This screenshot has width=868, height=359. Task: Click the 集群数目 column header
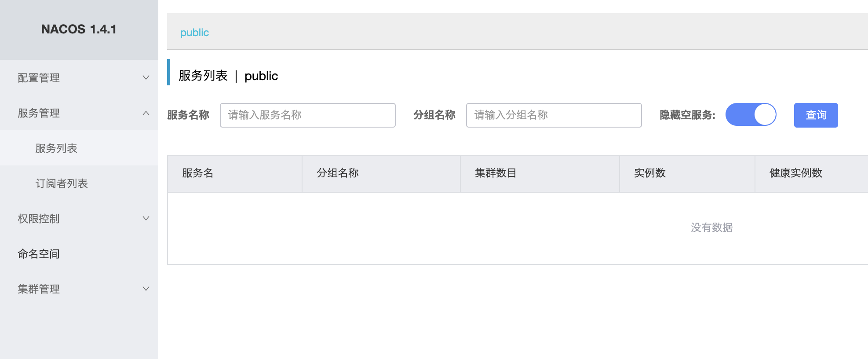click(x=496, y=173)
